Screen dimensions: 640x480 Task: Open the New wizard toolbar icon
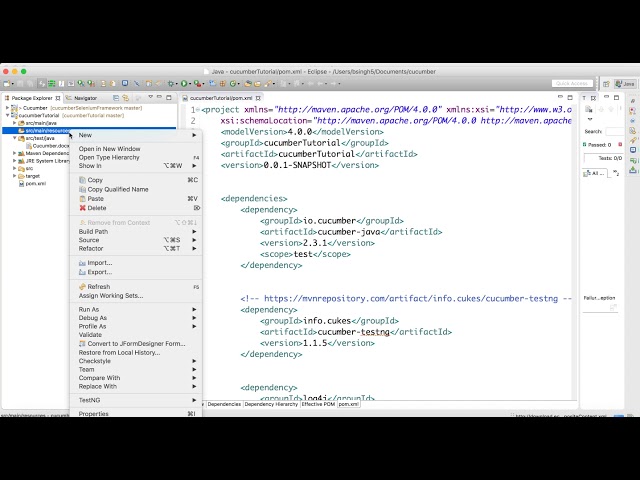point(7,84)
